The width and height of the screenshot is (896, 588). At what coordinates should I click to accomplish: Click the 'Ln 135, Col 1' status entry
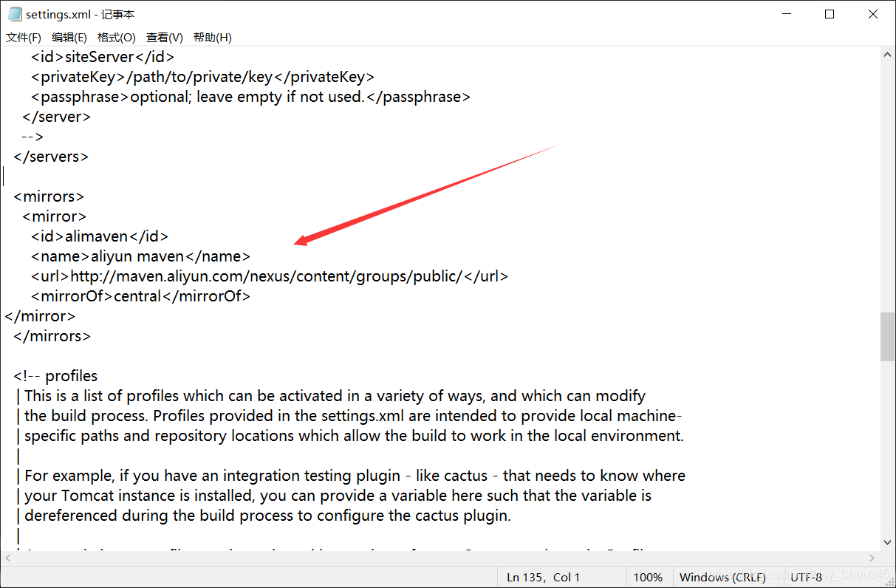[544, 577]
